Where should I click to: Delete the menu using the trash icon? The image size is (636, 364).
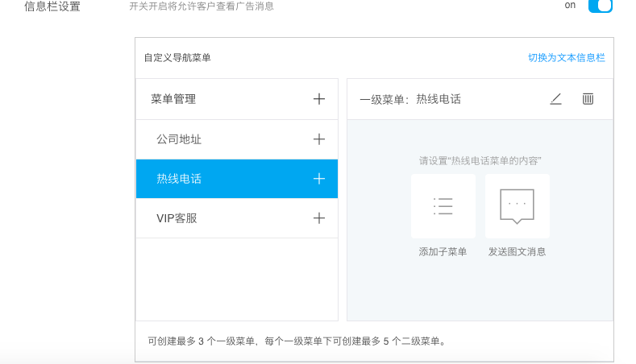click(x=588, y=99)
